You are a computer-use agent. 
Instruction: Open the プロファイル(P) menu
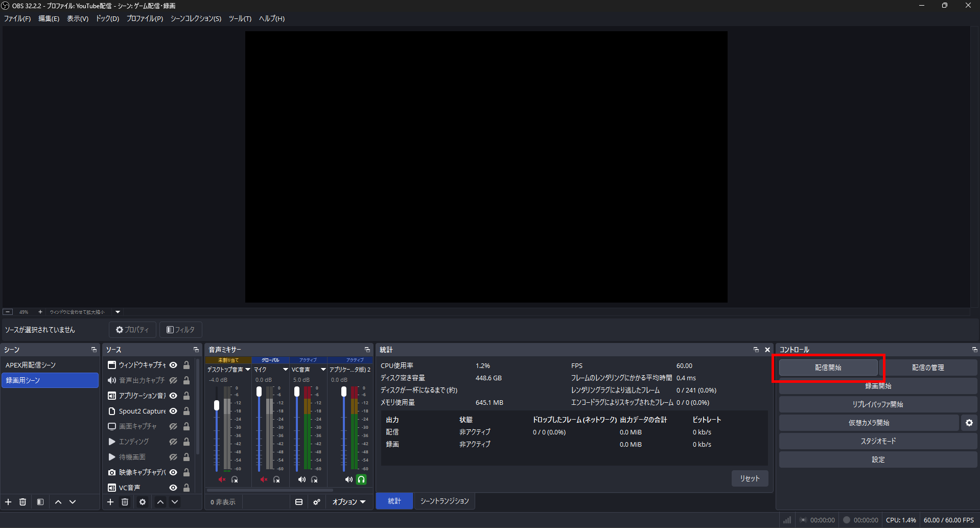(145, 18)
